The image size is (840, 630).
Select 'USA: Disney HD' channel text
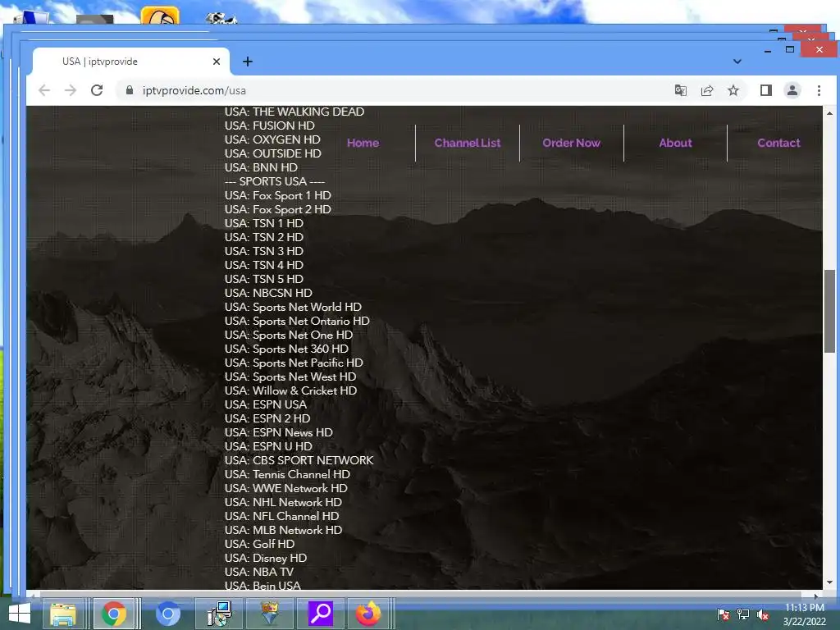[x=266, y=558]
